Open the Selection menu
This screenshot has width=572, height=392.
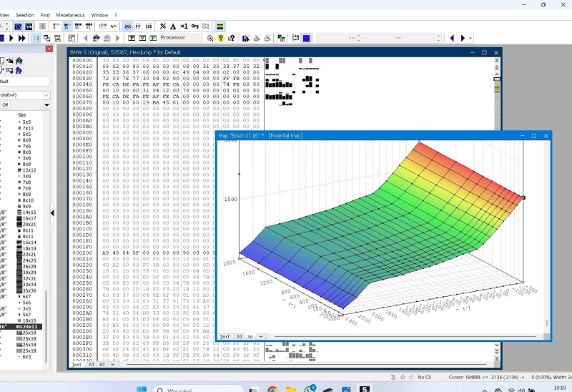(x=24, y=14)
